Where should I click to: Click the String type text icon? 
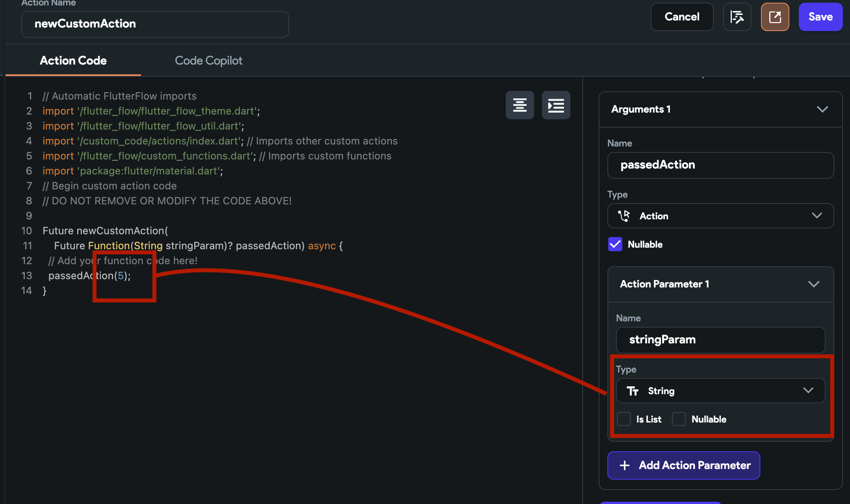(633, 391)
